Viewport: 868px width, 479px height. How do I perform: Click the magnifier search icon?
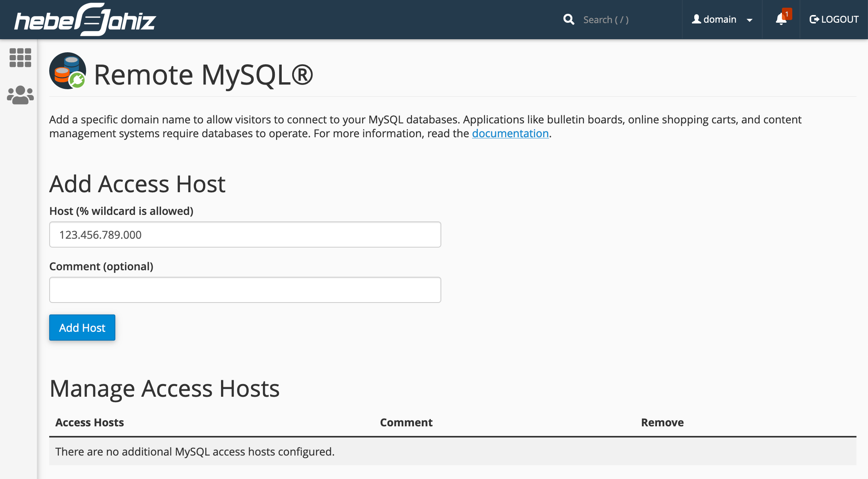click(x=569, y=20)
